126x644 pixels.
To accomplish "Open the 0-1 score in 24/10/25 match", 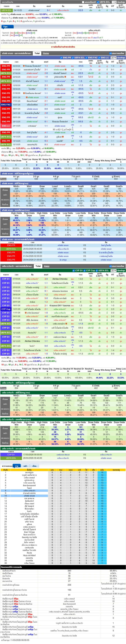I will coord(49,11).
